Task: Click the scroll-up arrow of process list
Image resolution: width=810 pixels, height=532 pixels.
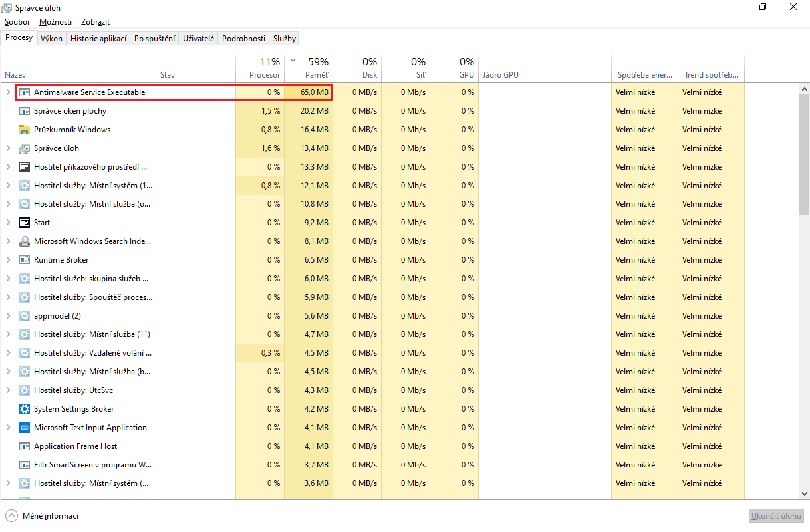Action: [804, 88]
